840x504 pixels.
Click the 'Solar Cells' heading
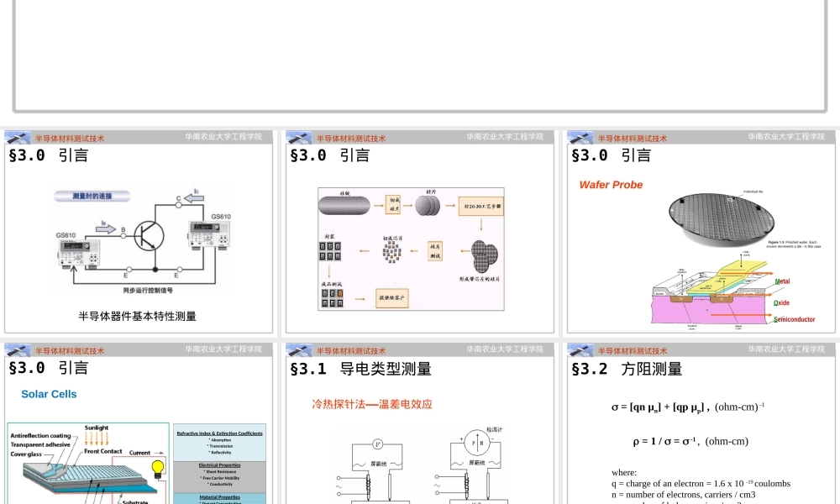click(x=49, y=394)
